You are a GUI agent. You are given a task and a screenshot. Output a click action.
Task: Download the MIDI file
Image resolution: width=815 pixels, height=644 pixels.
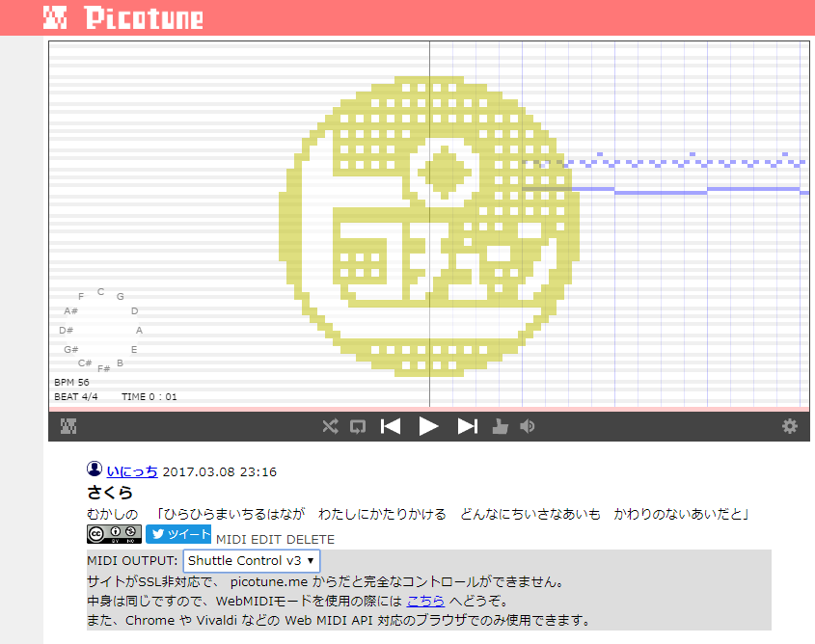[x=231, y=540]
